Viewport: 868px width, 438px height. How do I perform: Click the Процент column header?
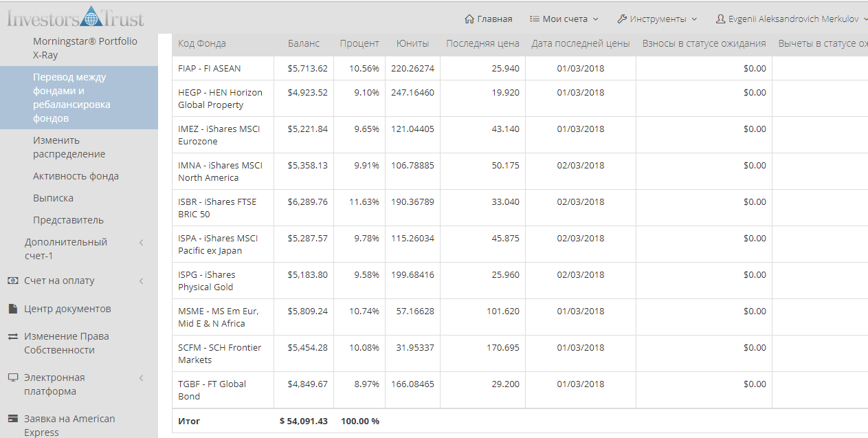click(x=359, y=43)
